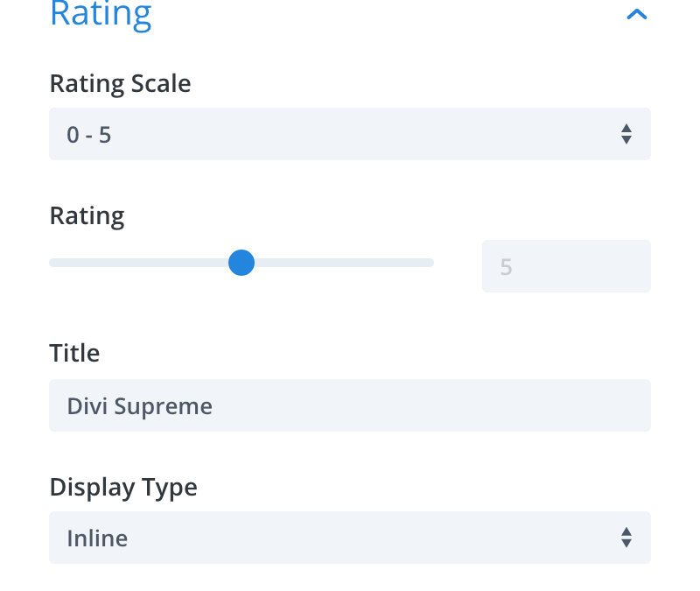The height and width of the screenshot is (591, 700).
Task: Click the slider track right of the handle
Action: pyautogui.click(x=341, y=263)
